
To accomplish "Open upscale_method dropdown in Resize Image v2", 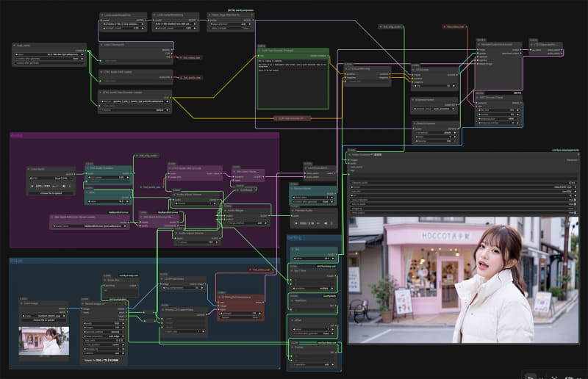I will pos(104,332).
